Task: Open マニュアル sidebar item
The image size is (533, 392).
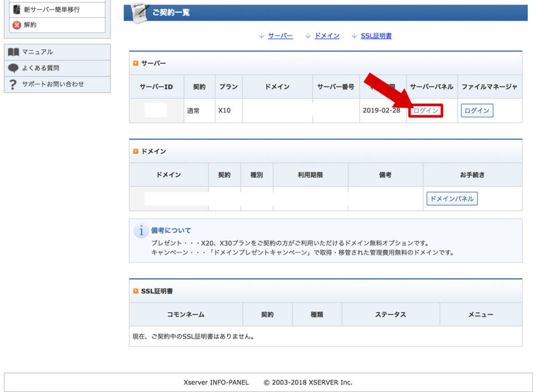Action: click(x=57, y=52)
